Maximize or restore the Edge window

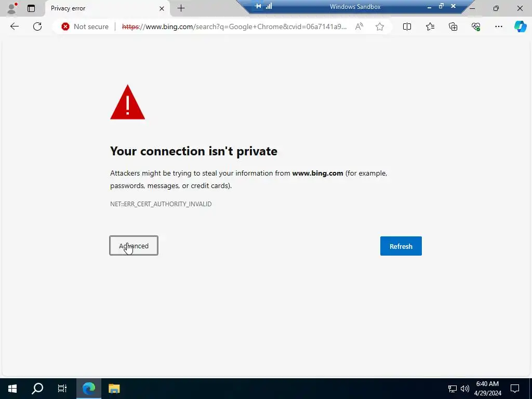496,8
